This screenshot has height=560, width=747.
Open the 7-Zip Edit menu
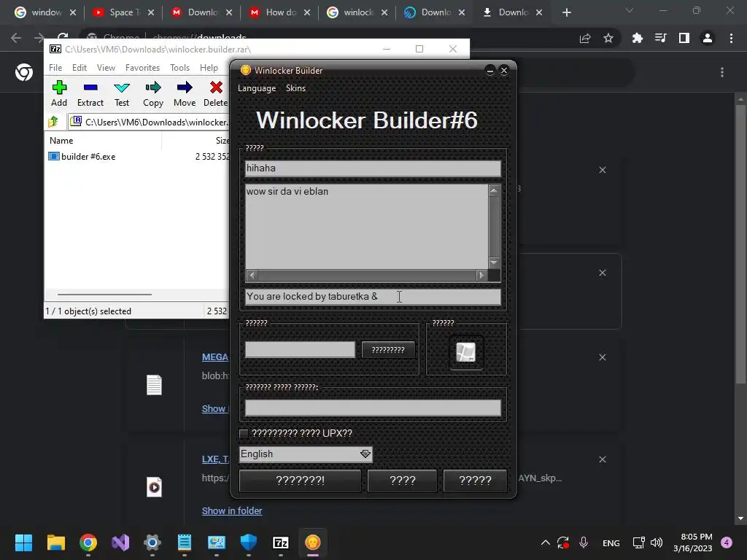[x=79, y=68]
